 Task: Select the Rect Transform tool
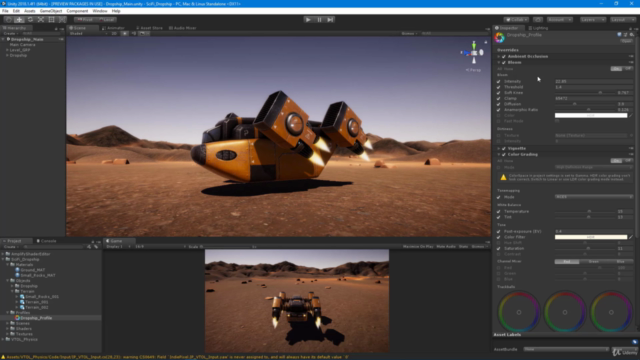click(51, 20)
